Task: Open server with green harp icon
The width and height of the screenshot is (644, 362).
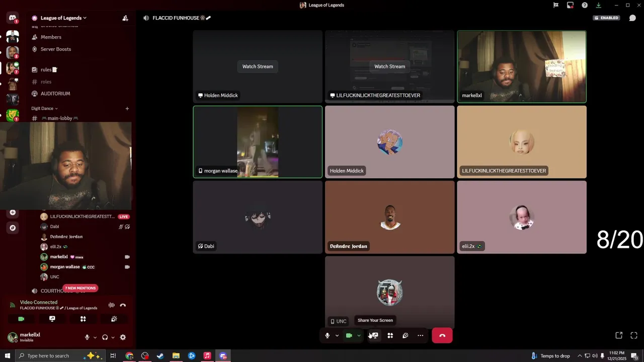Action: tap(13, 115)
